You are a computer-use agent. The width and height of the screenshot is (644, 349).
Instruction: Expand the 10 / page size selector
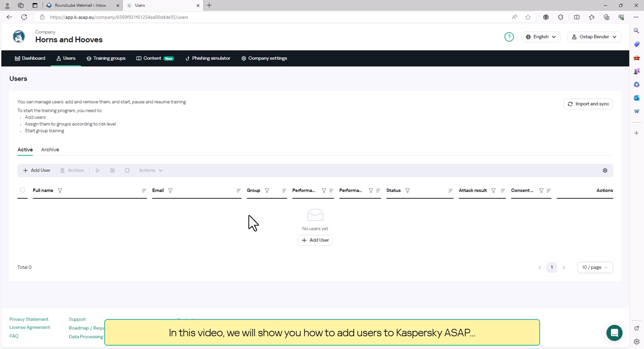(x=595, y=267)
